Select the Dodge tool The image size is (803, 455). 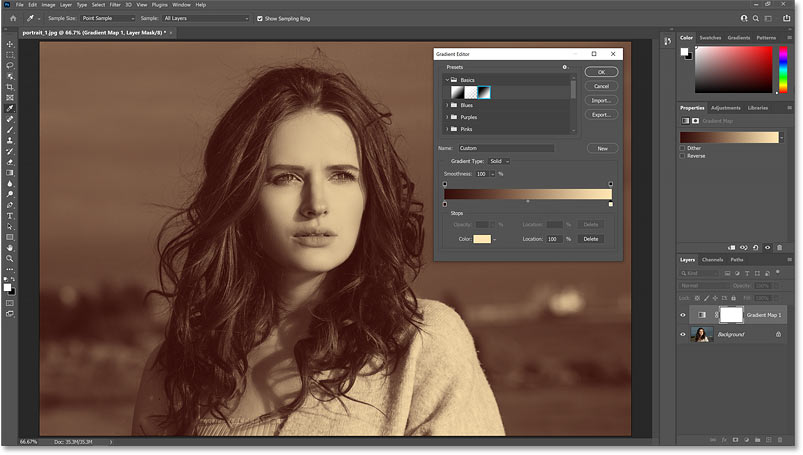pos(10,195)
